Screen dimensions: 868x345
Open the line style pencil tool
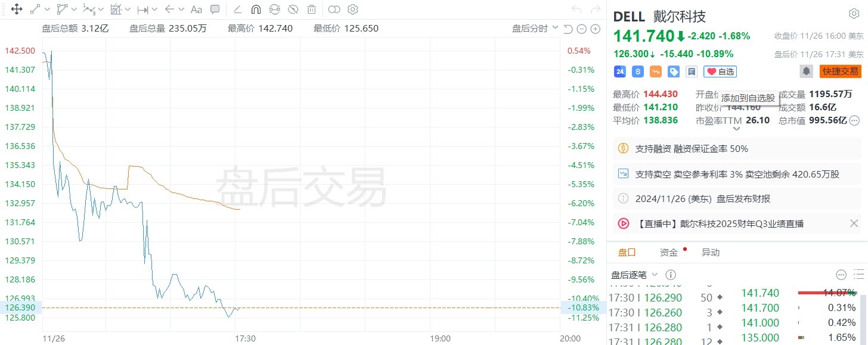point(238,10)
